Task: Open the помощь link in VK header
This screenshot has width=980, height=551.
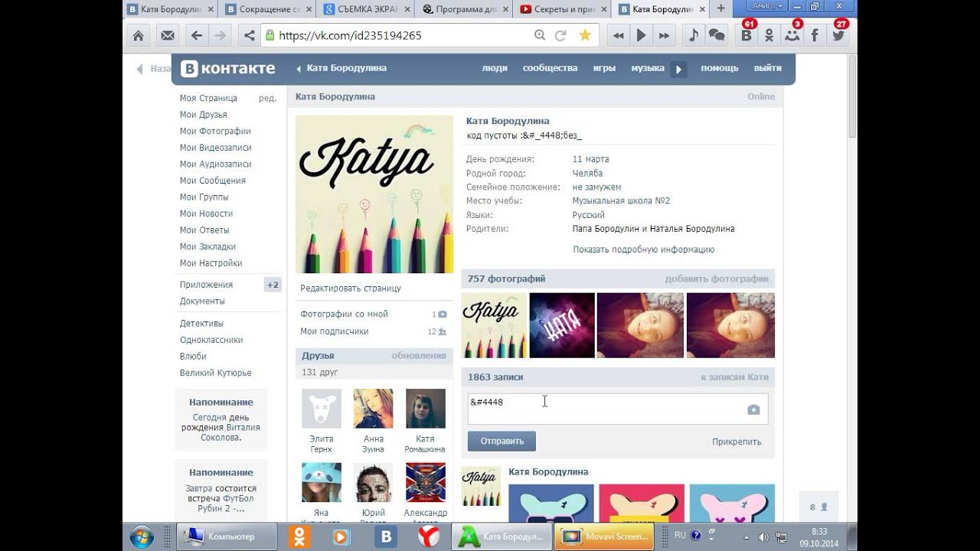Action: coord(720,68)
